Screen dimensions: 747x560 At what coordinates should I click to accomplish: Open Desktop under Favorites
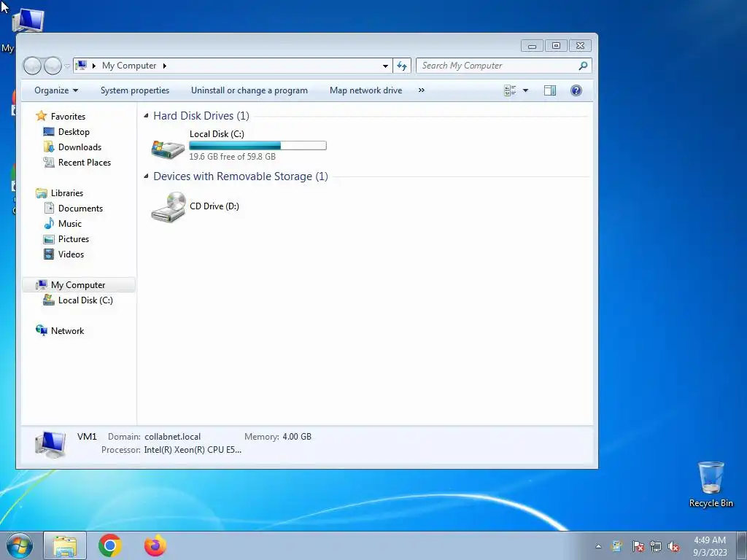74,132
